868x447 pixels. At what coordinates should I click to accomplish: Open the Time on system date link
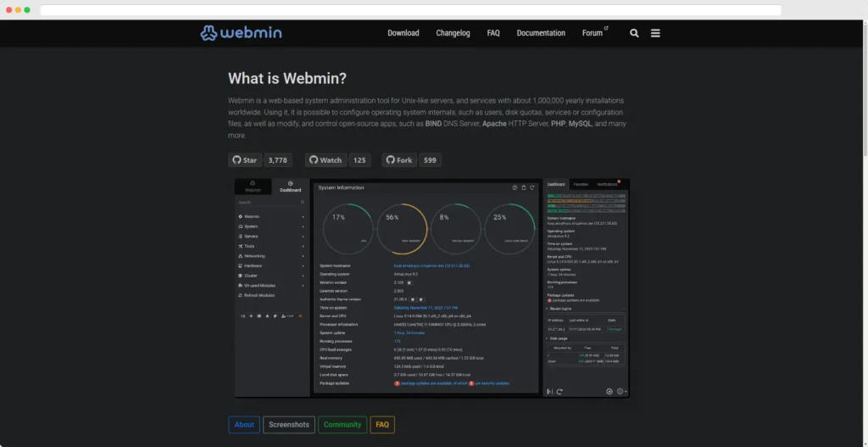coord(426,307)
